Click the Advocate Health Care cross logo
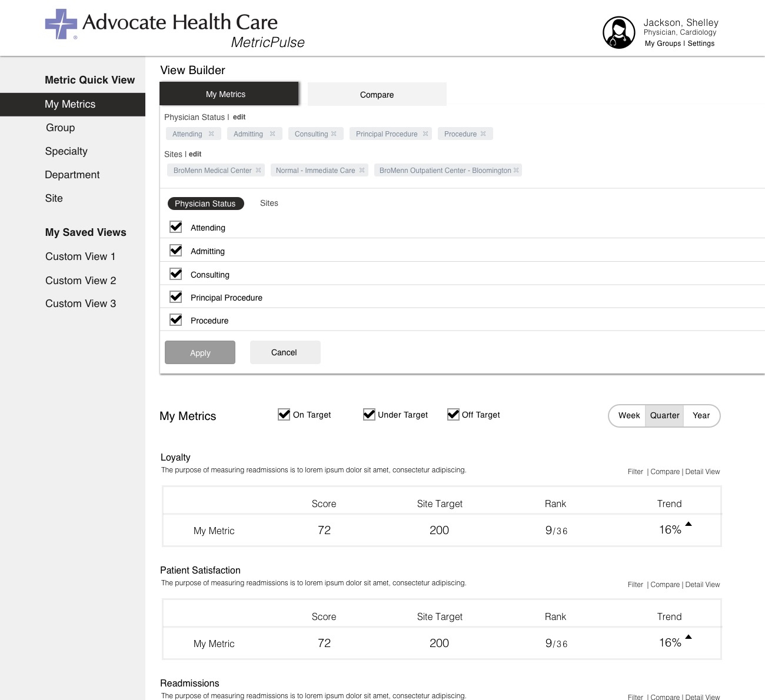This screenshot has width=765, height=700. [61, 24]
